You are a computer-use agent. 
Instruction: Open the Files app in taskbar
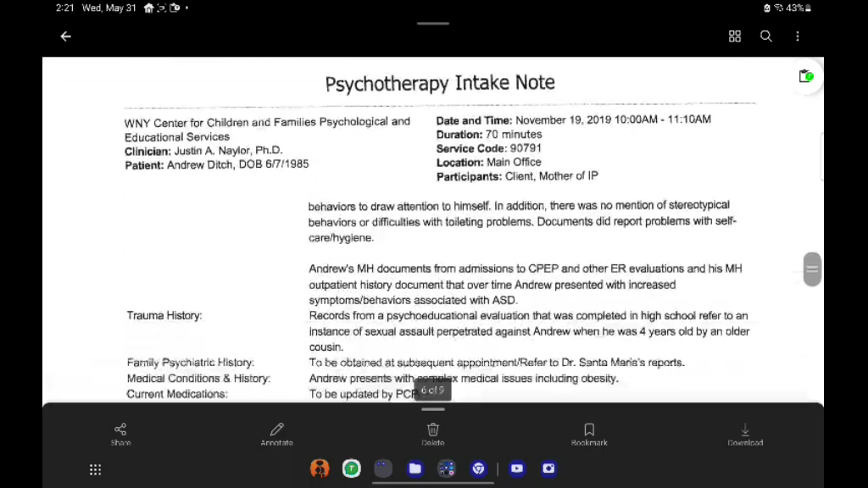[x=415, y=469]
